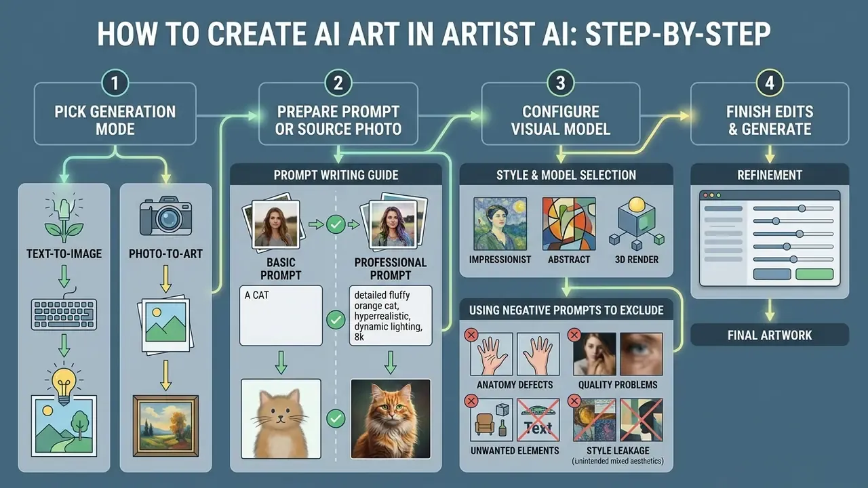
Task: Select the Prepare Prompt or Source Photo box
Action: [x=338, y=114]
